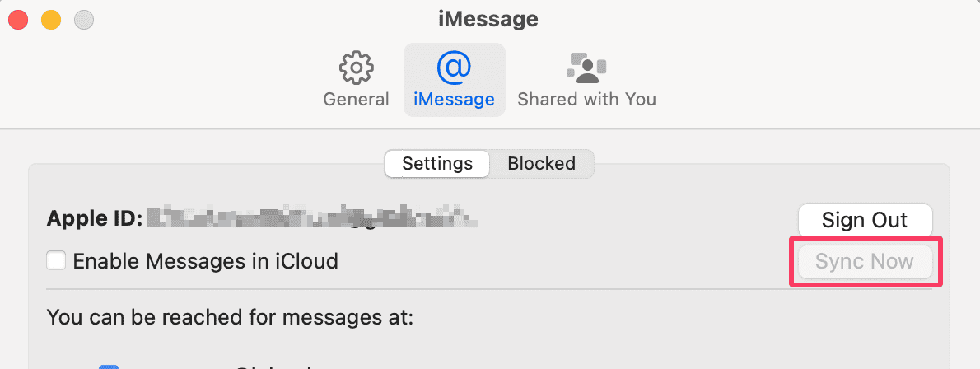The width and height of the screenshot is (980, 369).
Task: Click 'You can be reached for messages at' text
Action: click(x=231, y=317)
